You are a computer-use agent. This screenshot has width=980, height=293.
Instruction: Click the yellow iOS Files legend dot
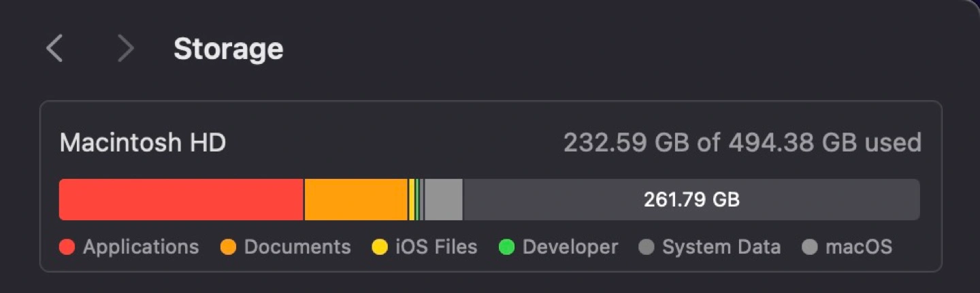click(380, 247)
